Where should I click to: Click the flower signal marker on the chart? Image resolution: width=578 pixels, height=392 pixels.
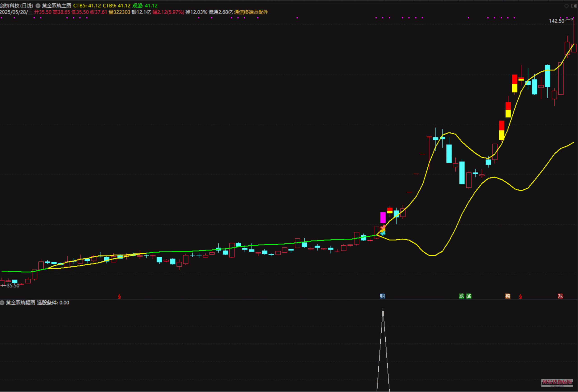(x=383, y=230)
